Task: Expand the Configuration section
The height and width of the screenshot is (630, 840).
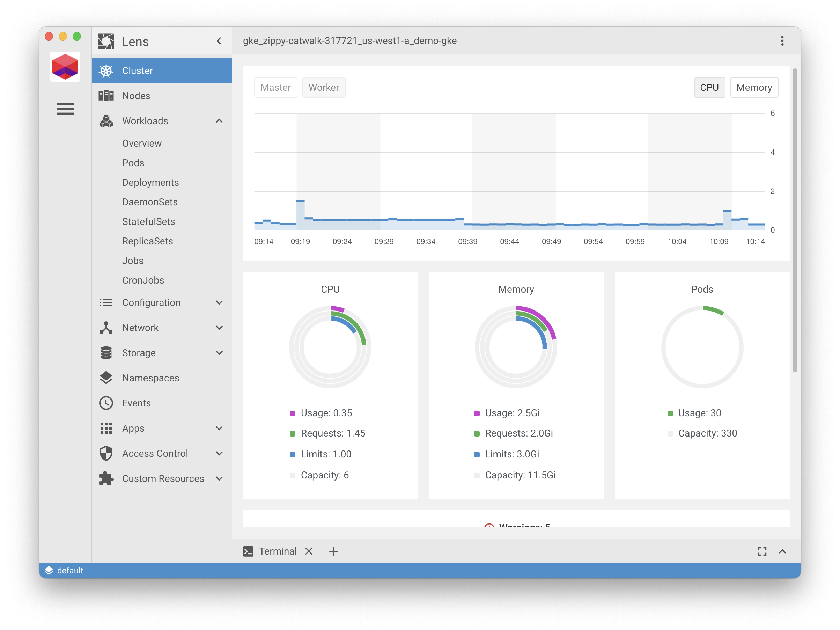Action: coord(219,303)
